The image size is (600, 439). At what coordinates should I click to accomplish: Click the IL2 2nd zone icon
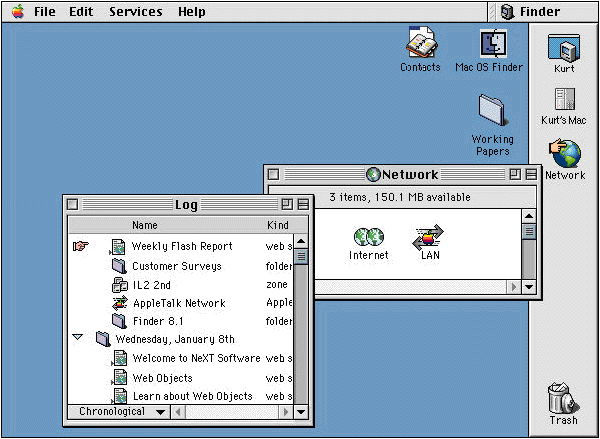click(120, 285)
